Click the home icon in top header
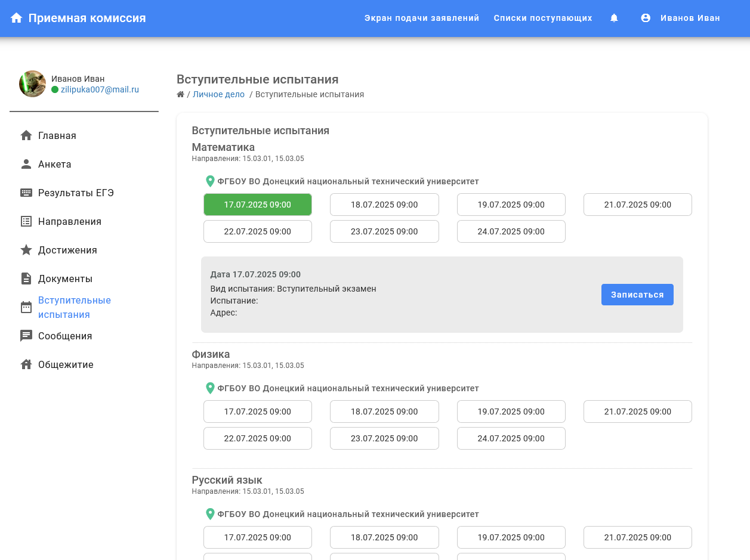Image resolution: width=750 pixels, height=560 pixels. (17, 18)
